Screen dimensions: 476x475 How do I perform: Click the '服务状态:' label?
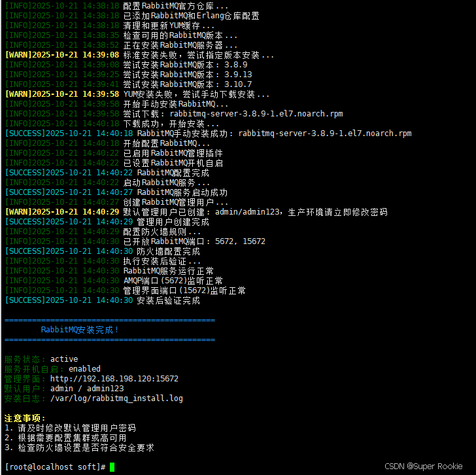click(25, 359)
